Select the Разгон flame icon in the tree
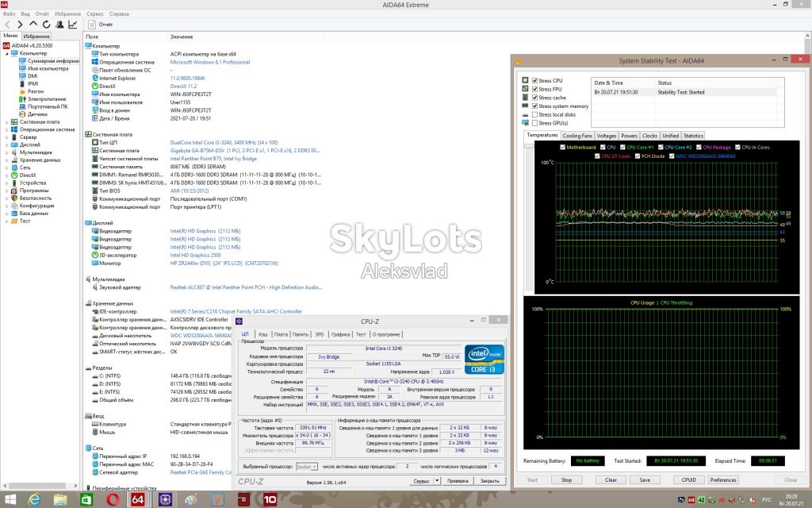This screenshot has height=508, width=812. [22, 91]
